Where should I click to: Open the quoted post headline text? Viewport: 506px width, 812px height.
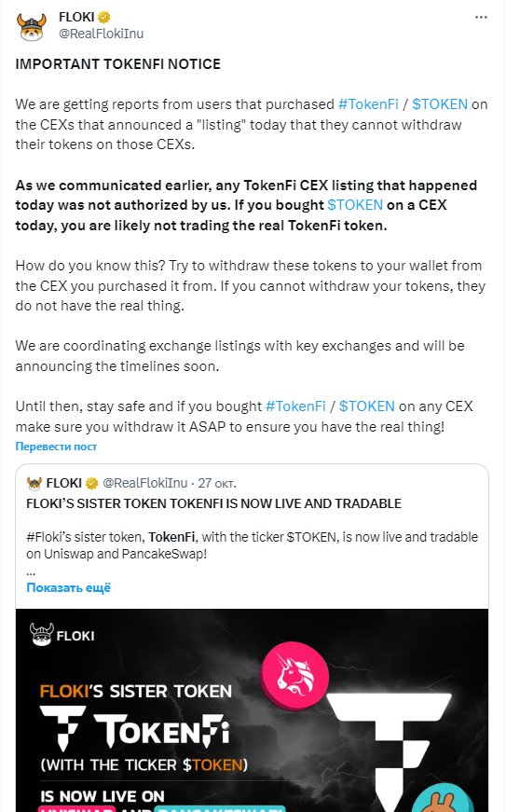(x=213, y=503)
